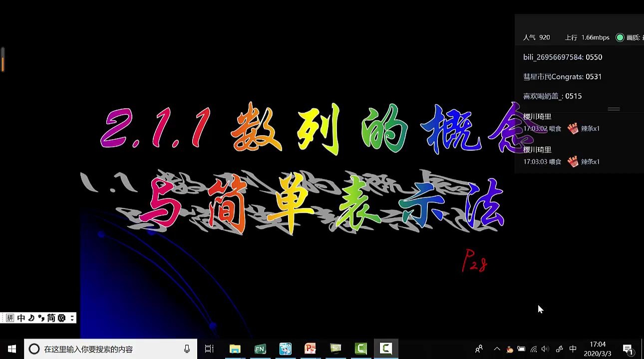
Task: Select comment from 彗星市民Congrats
Action: [x=562, y=77]
